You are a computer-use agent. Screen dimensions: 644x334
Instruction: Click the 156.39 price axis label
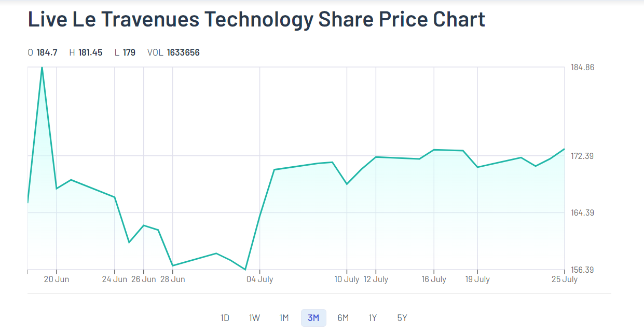pyautogui.click(x=582, y=270)
